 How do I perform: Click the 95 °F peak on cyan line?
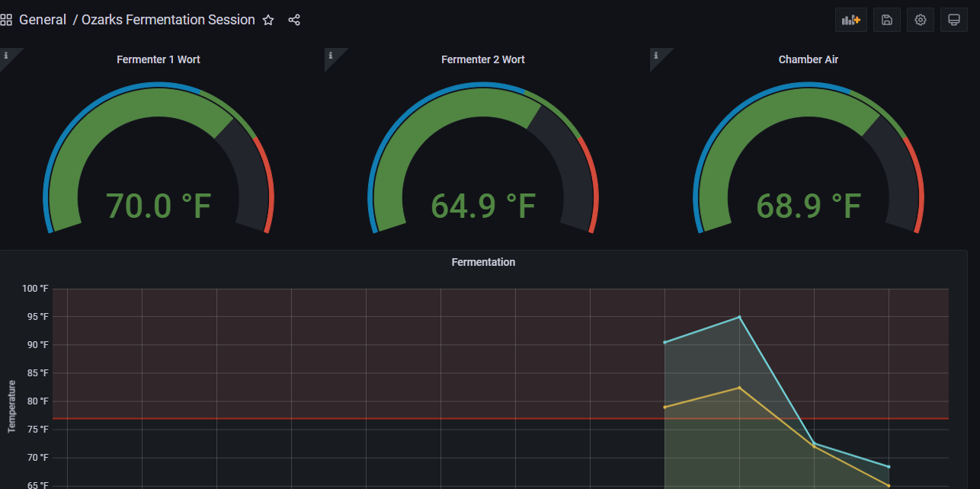point(739,317)
